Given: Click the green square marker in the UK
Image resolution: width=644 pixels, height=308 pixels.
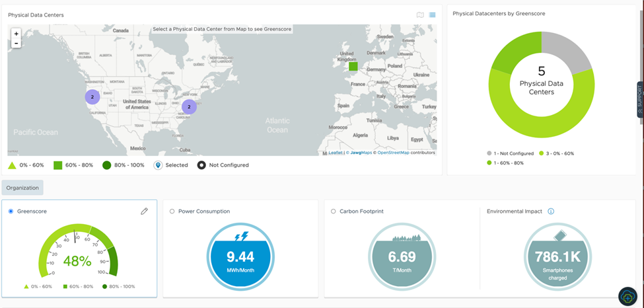Looking at the screenshot, I should [353, 66].
